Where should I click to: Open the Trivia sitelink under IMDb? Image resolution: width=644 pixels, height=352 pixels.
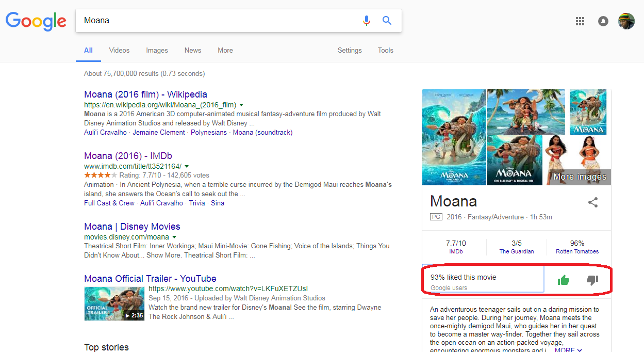(x=197, y=203)
